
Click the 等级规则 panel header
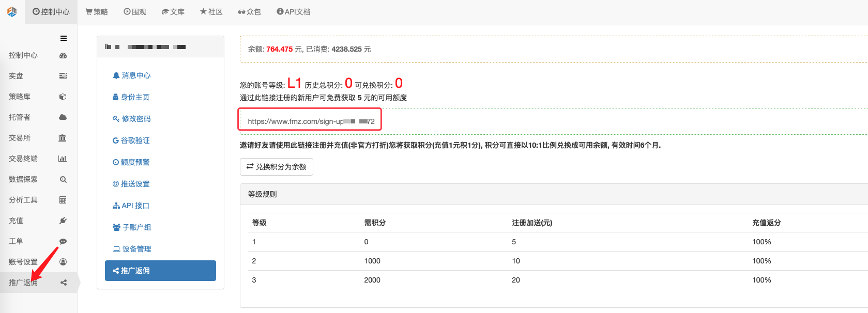click(554, 194)
